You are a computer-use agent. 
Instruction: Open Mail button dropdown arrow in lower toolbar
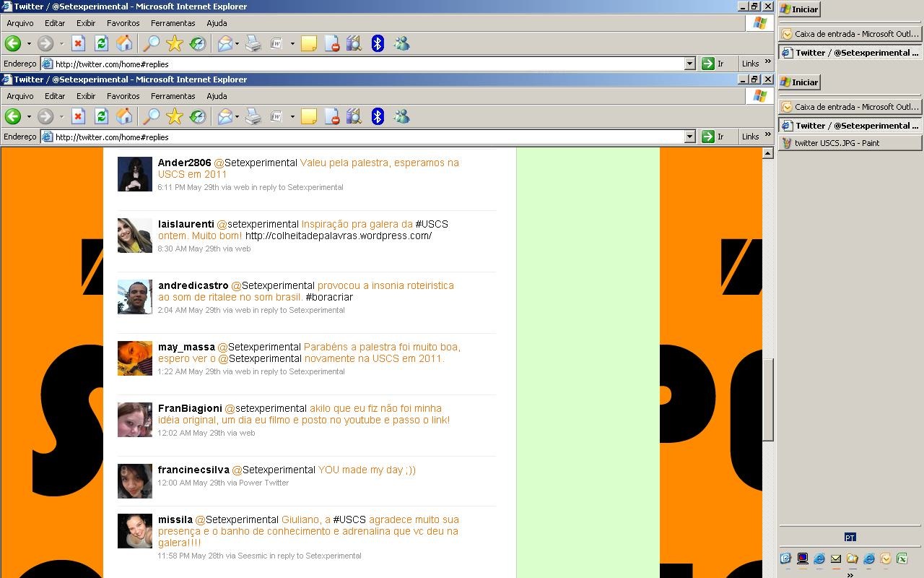(237, 116)
